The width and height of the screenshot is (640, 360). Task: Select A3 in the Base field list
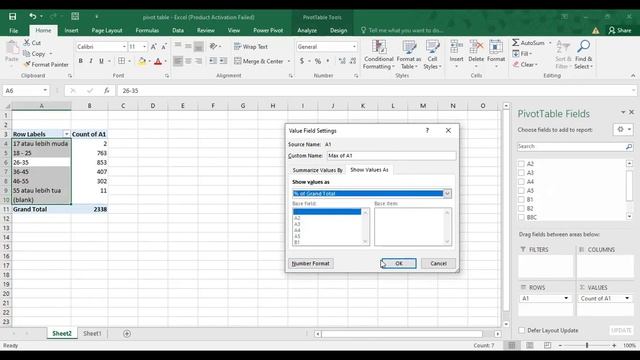[327, 224]
